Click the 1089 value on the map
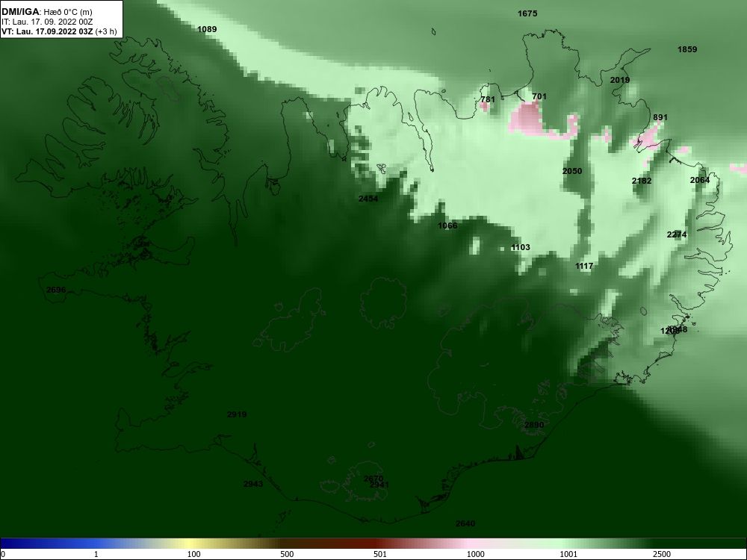The height and width of the screenshot is (560, 747). 207,30
